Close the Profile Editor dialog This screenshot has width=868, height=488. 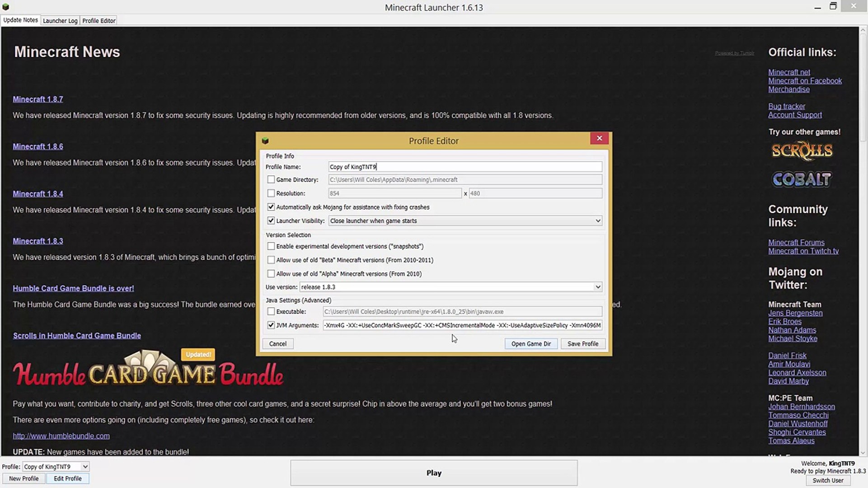coord(599,138)
